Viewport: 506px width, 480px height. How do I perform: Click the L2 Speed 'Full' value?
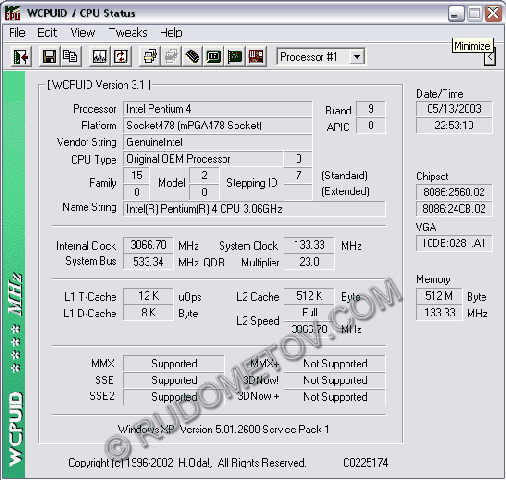309,313
